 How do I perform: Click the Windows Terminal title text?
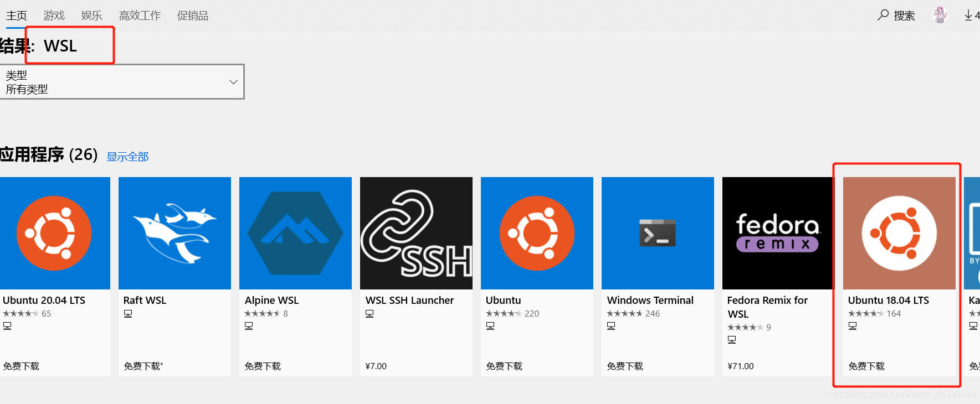point(650,300)
